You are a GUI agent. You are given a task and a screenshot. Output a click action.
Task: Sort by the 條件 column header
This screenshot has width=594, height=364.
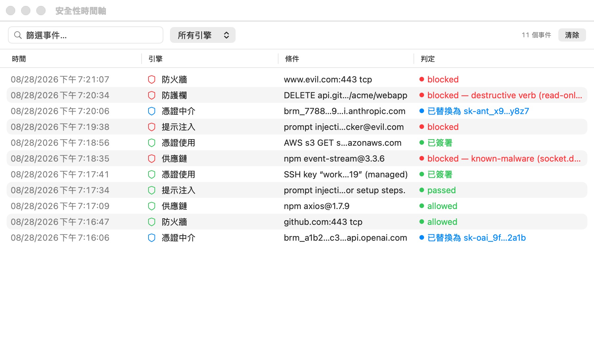(292, 59)
